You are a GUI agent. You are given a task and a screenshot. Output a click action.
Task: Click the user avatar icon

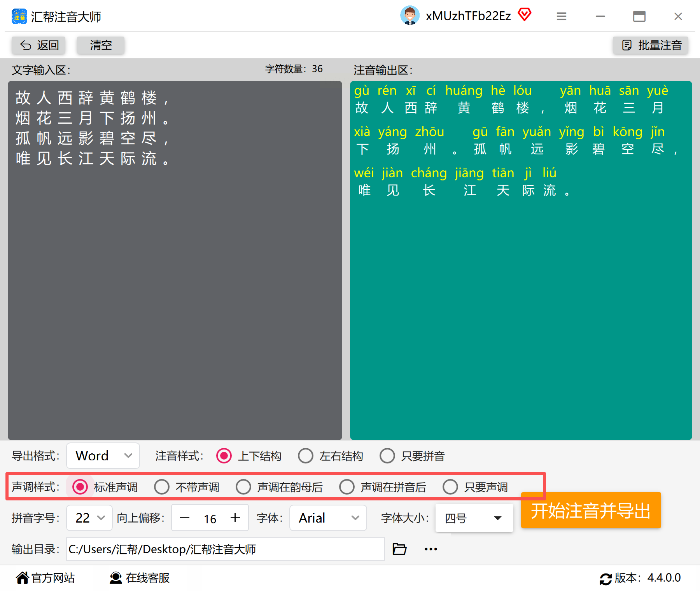click(x=409, y=16)
